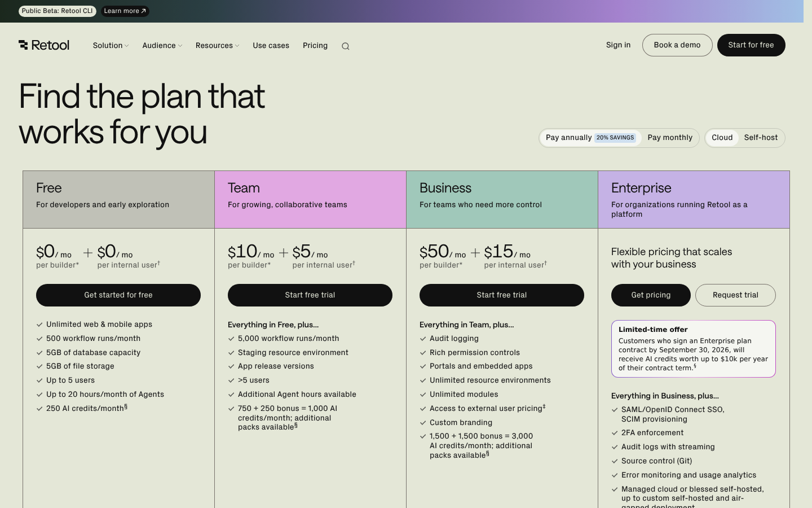
Task: Click checkmark beside Source control (Git)
Action: (x=615, y=461)
